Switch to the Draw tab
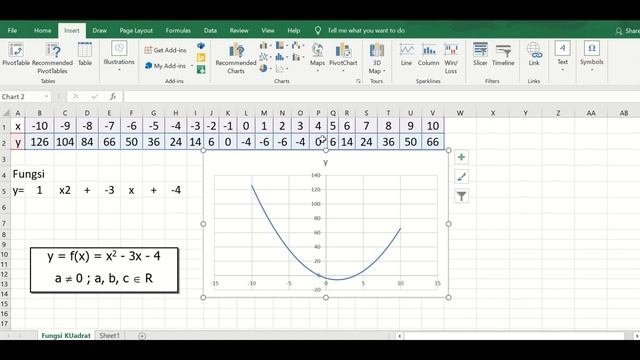640x360 pixels. pos(99,31)
